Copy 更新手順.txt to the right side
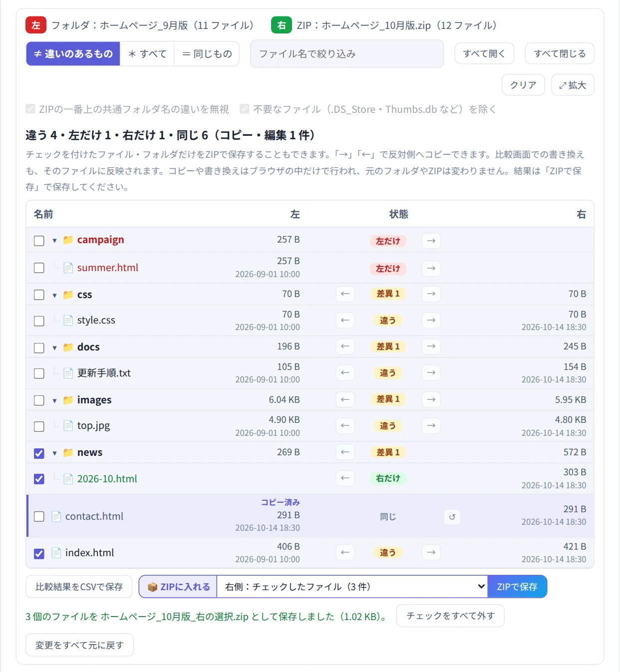The height and width of the screenshot is (672, 620). (x=431, y=372)
